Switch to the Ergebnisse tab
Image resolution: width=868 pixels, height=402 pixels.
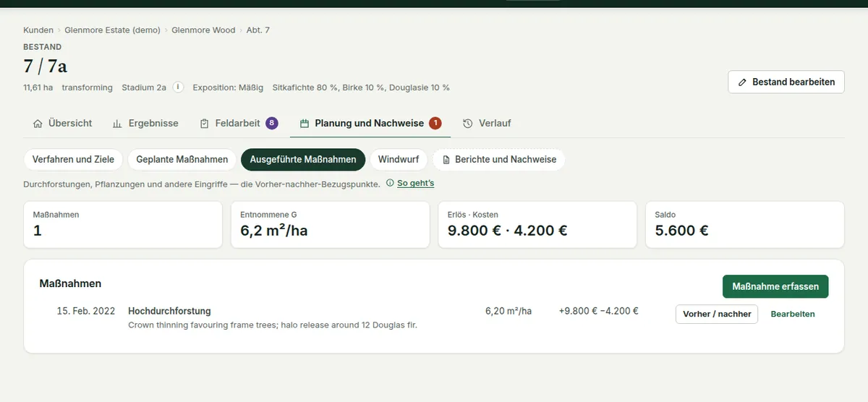pyautogui.click(x=145, y=124)
